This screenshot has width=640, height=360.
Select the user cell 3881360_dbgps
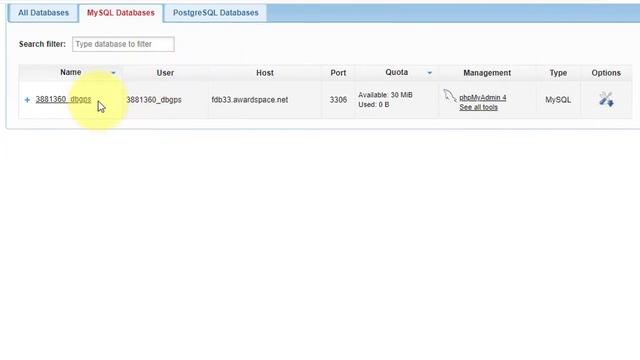pyautogui.click(x=154, y=100)
